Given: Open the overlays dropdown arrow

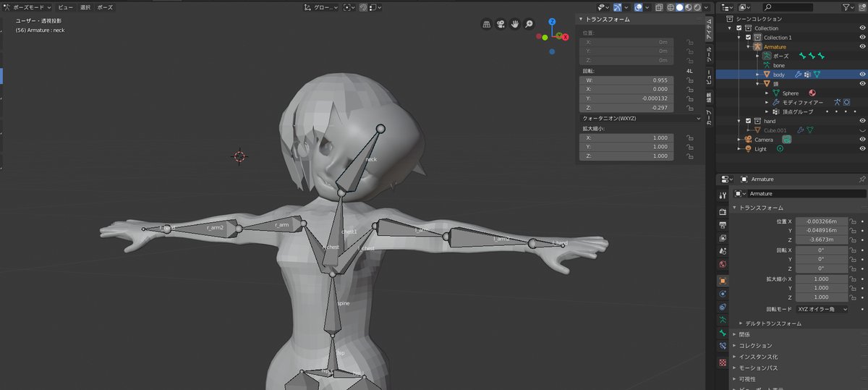Looking at the screenshot, I should pyautogui.click(x=647, y=7).
